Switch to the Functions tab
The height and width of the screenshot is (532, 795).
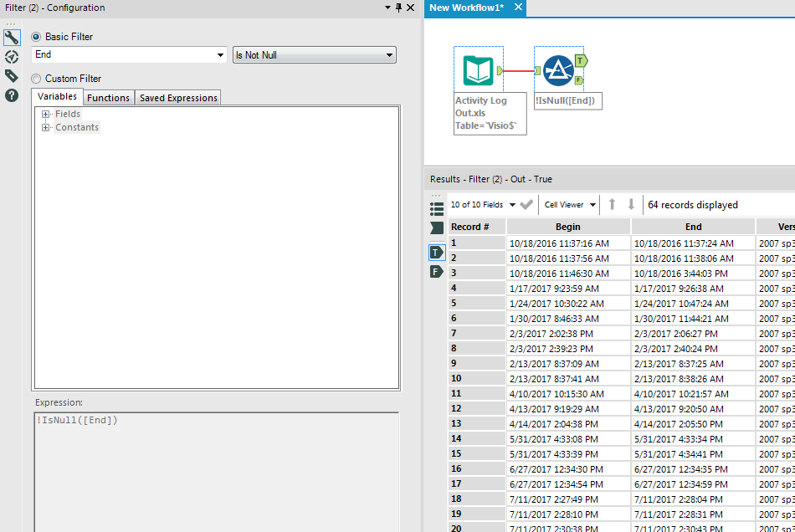point(109,98)
